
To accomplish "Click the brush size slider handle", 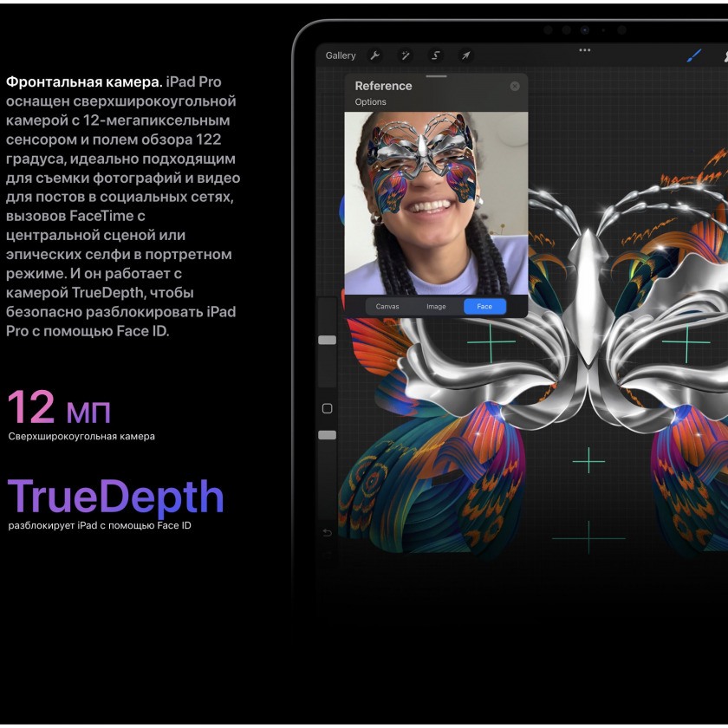I will click(328, 341).
